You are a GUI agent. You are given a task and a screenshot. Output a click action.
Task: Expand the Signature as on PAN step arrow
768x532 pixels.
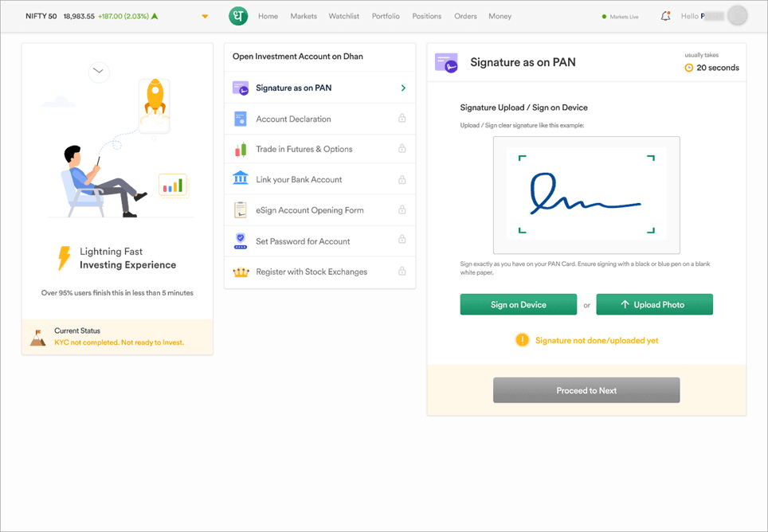[x=403, y=88]
